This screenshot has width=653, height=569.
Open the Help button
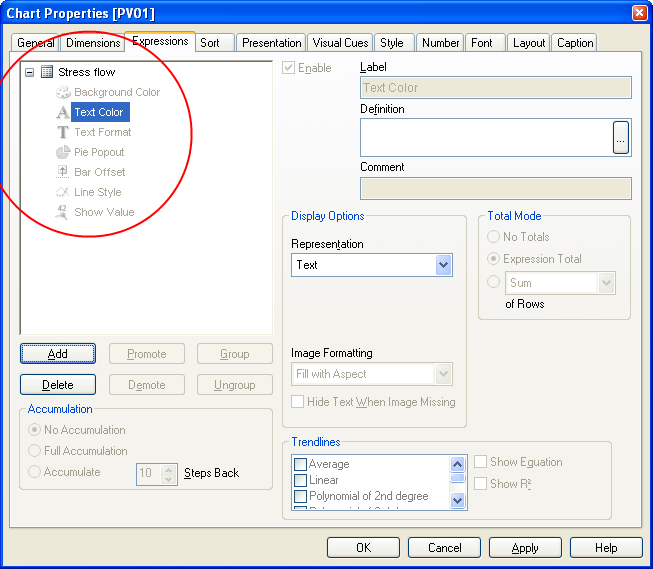pos(606,547)
